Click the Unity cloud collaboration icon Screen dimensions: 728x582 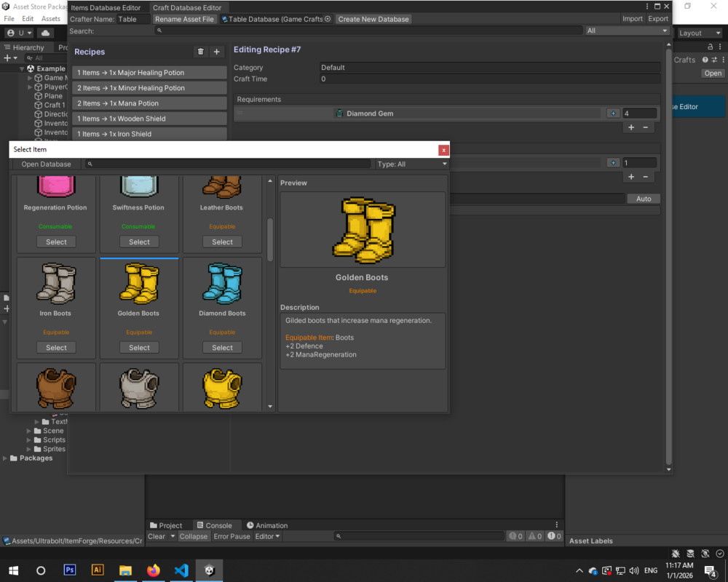pos(45,33)
